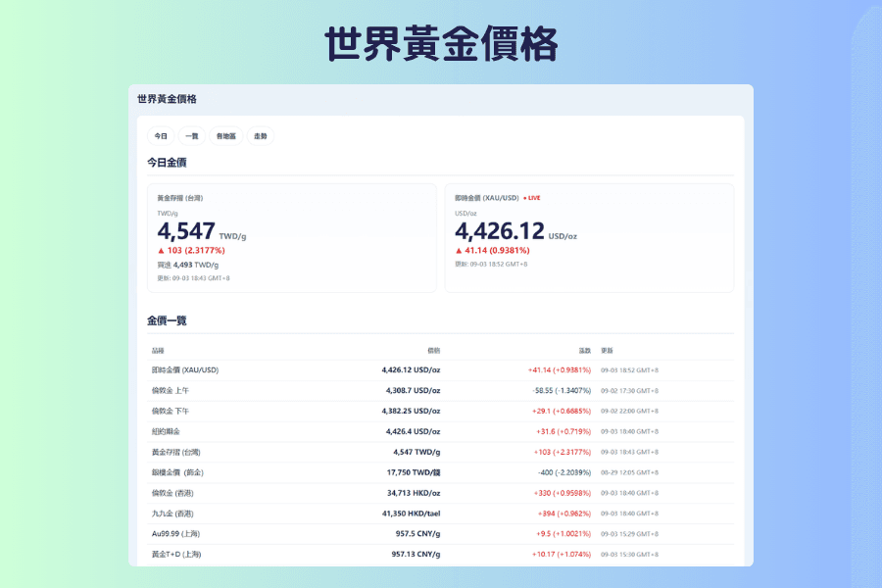Click the 4,426.4 USD/oz price cell

[x=413, y=431]
